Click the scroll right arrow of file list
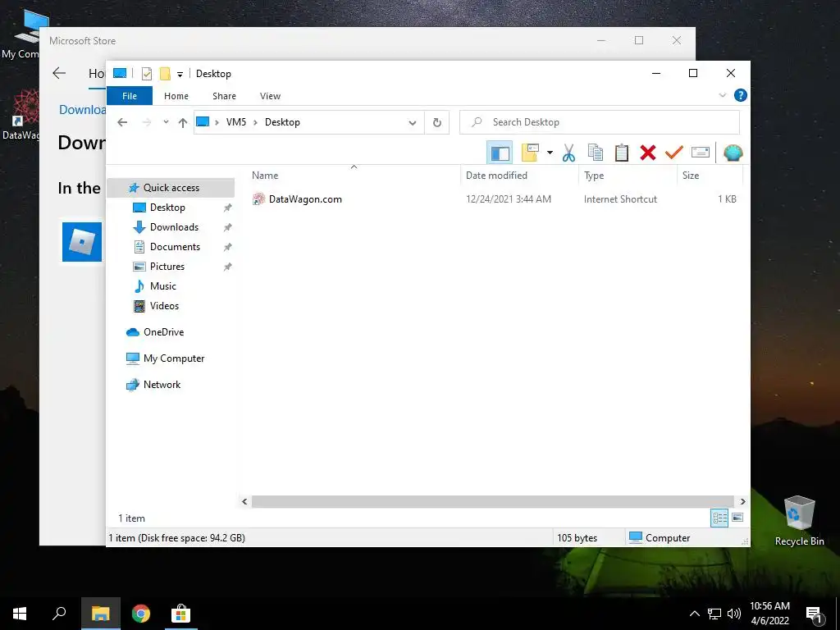 click(x=742, y=501)
